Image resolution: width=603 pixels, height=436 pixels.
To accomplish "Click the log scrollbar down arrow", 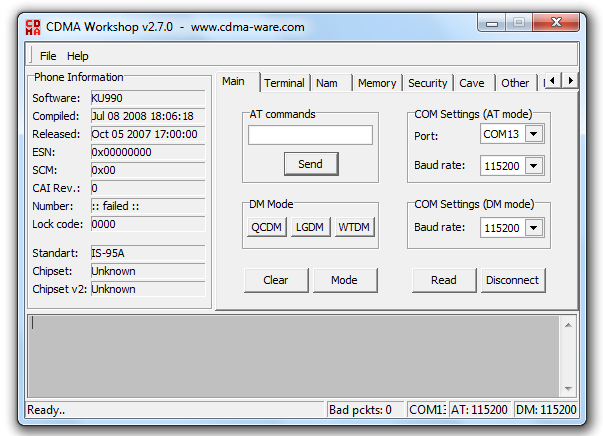I will pyautogui.click(x=568, y=389).
